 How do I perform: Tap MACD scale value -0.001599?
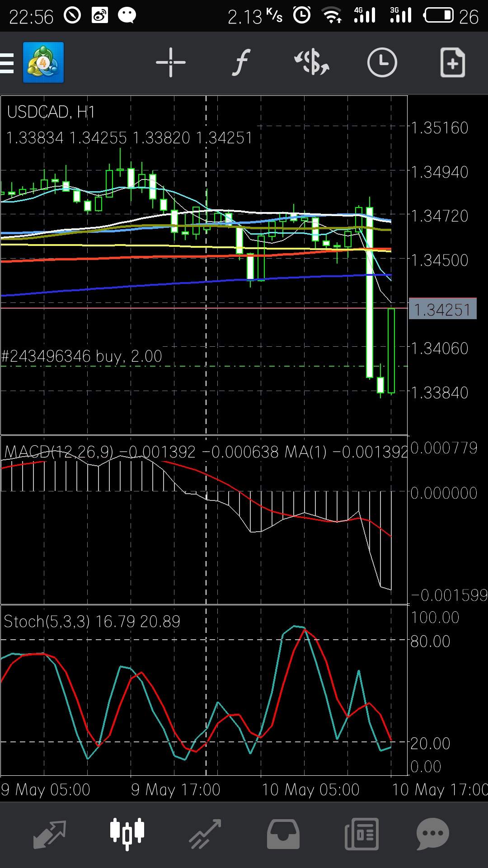[x=449, y=595]
